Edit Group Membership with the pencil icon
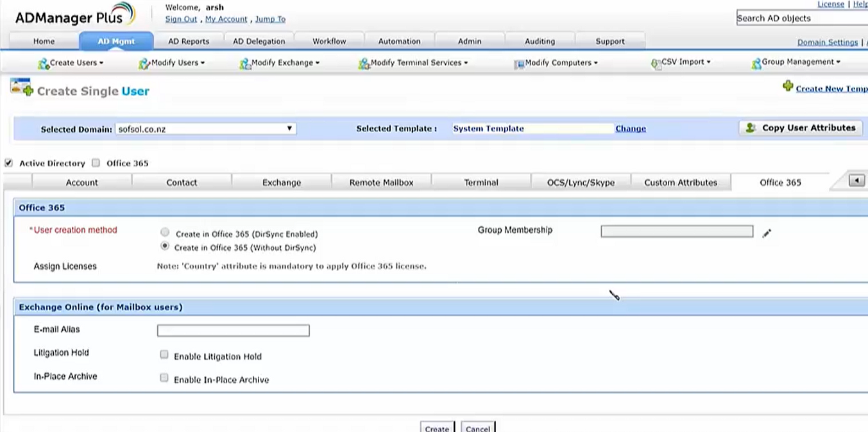 (767, 234)
